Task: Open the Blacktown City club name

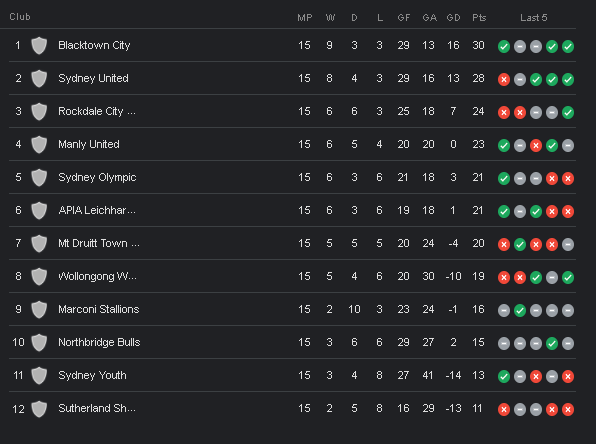Action: click(94, 45)
